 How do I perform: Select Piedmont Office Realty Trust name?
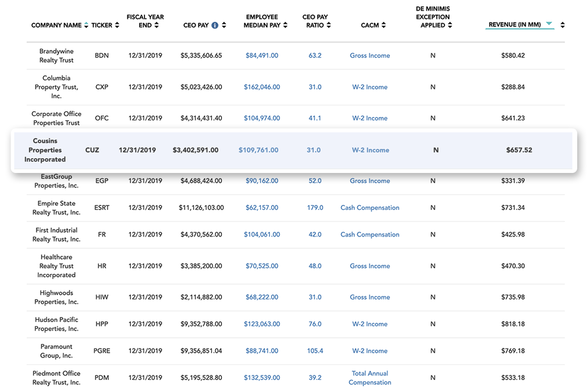coord(56,378)
